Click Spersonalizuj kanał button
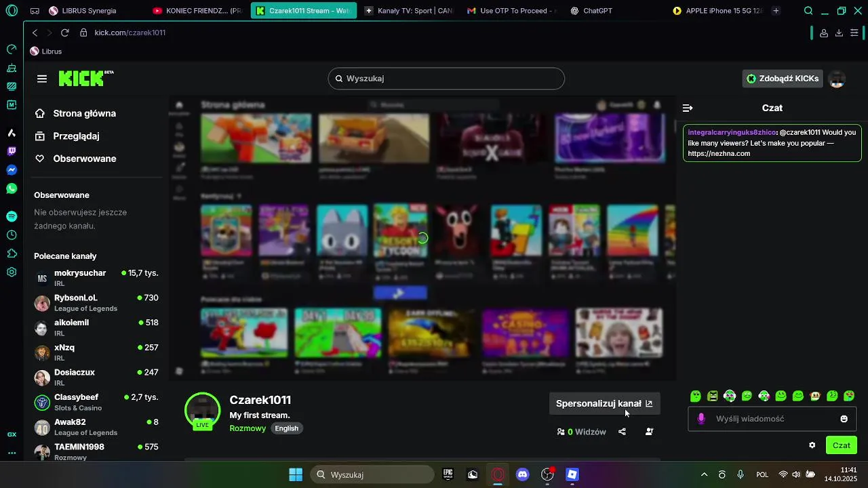Viewport: 868px width, 488px height. 604,403
